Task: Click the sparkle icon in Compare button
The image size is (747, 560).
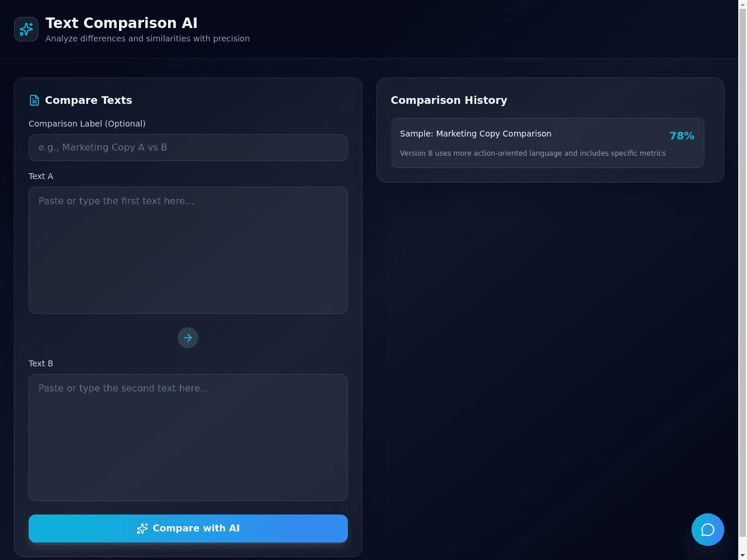Action: [x=142, y=528]
